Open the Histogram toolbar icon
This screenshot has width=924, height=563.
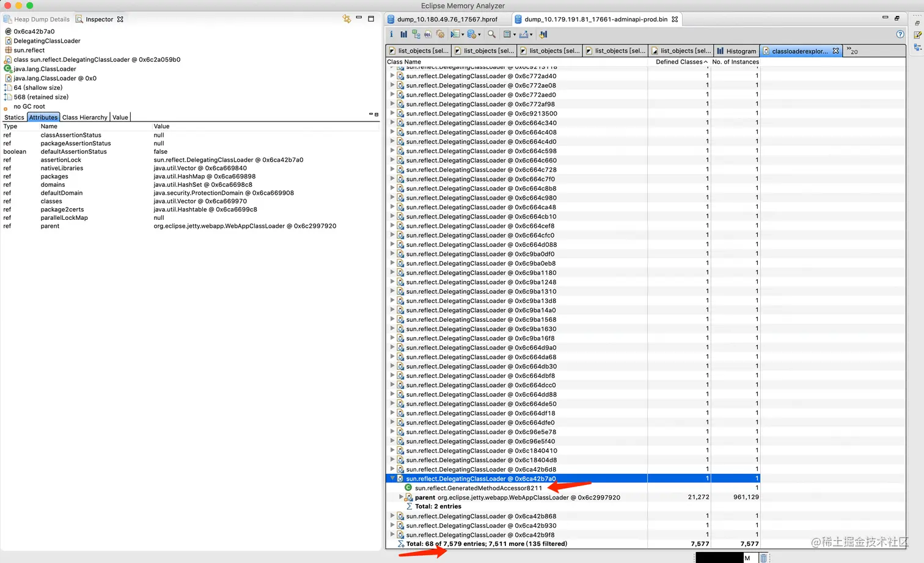click(404, 34)
